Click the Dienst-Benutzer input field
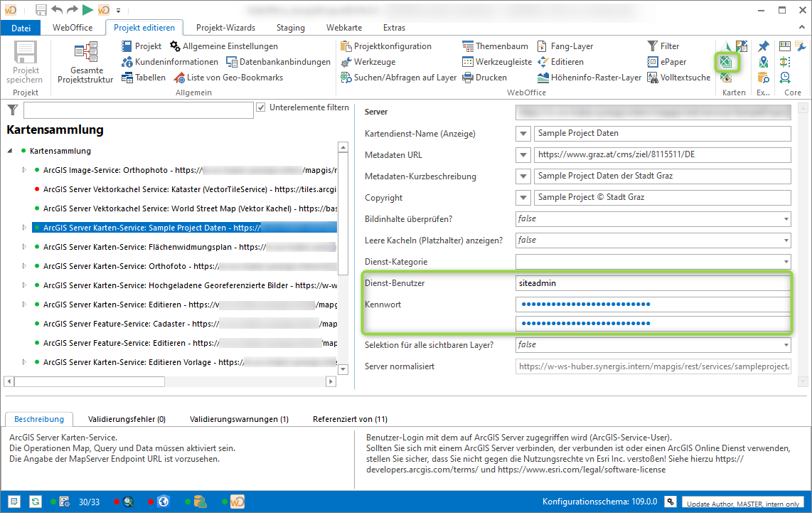This screenshot has width=812, height=513. point(653,283)
